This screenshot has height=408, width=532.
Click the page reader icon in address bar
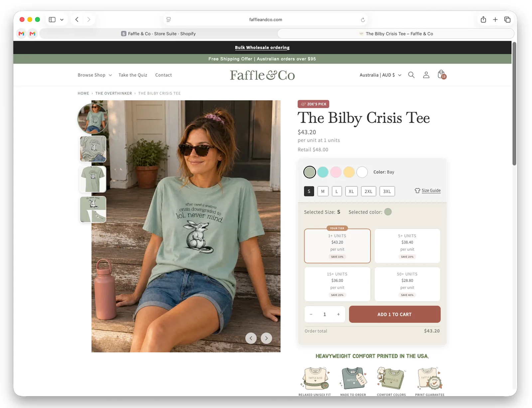click(x=169, y=20)
